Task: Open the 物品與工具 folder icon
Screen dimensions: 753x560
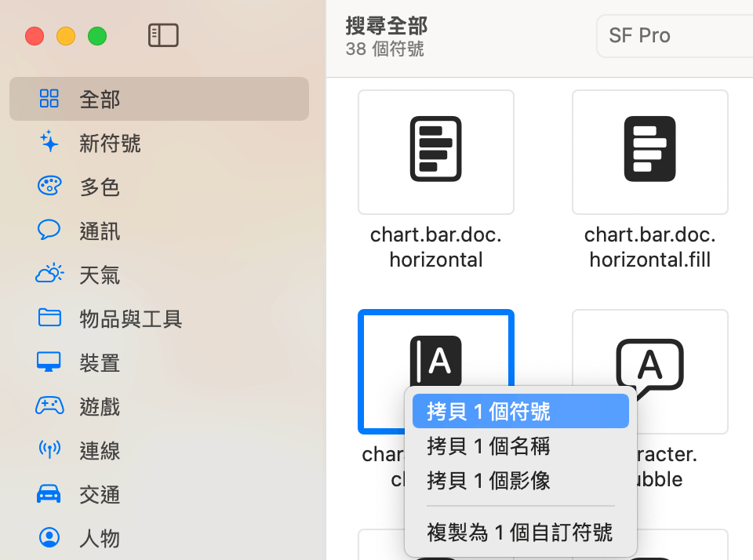Action: point(49,318)
